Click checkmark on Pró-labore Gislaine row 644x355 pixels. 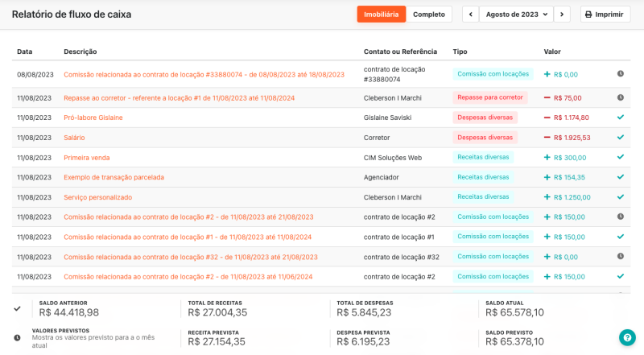pos(620,118)
